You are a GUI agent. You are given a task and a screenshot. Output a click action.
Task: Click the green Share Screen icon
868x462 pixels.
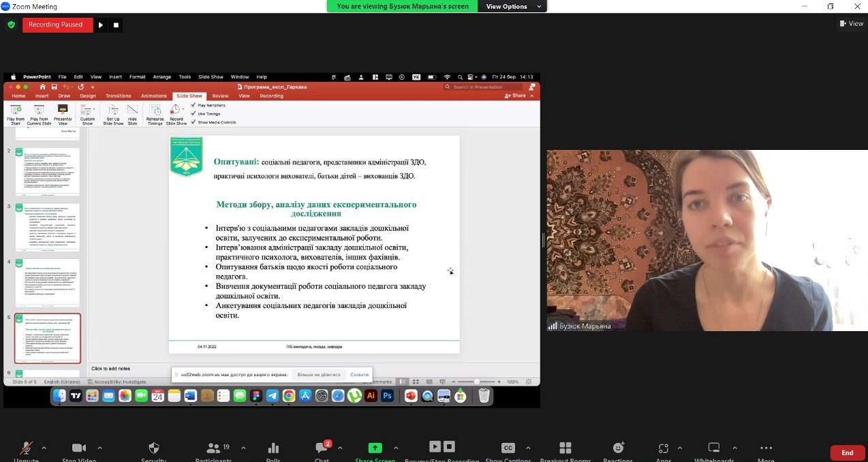375,448
